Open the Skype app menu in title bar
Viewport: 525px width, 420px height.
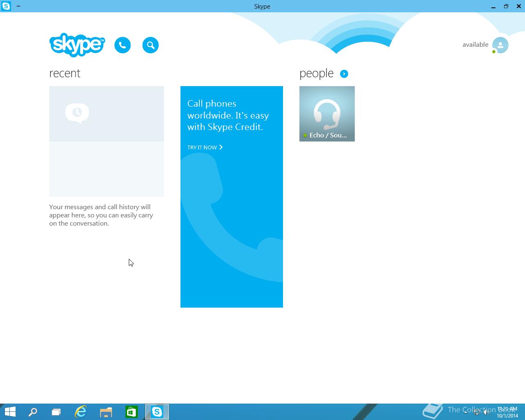18,6
